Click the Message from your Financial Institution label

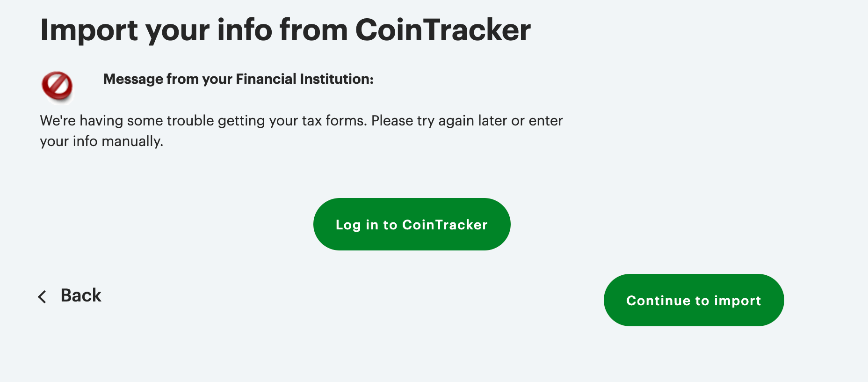(239, 79)
